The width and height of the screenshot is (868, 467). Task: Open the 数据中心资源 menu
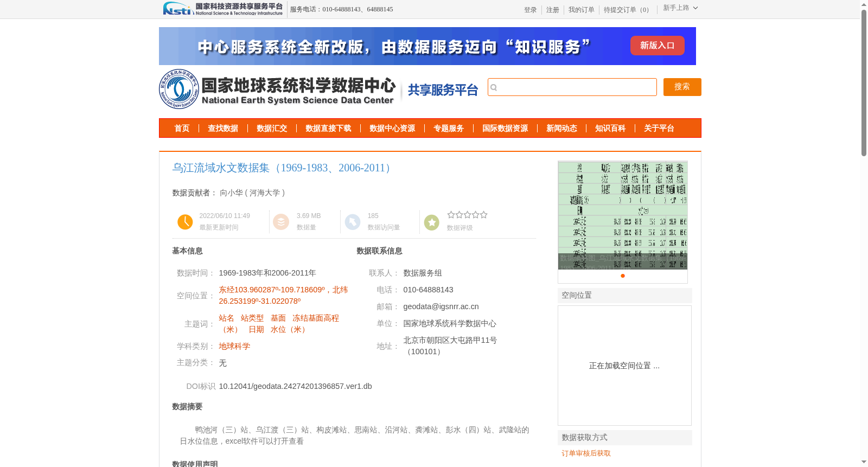392,129
